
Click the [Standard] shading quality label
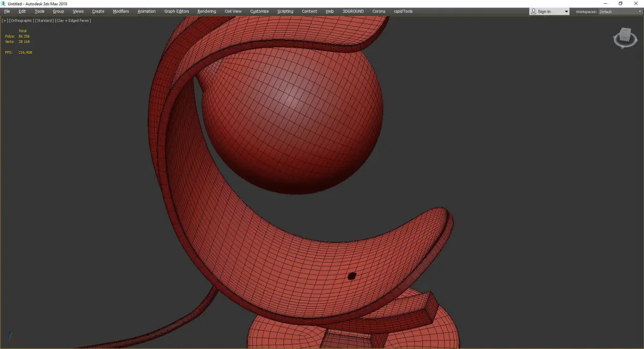(x=44, y=20)
